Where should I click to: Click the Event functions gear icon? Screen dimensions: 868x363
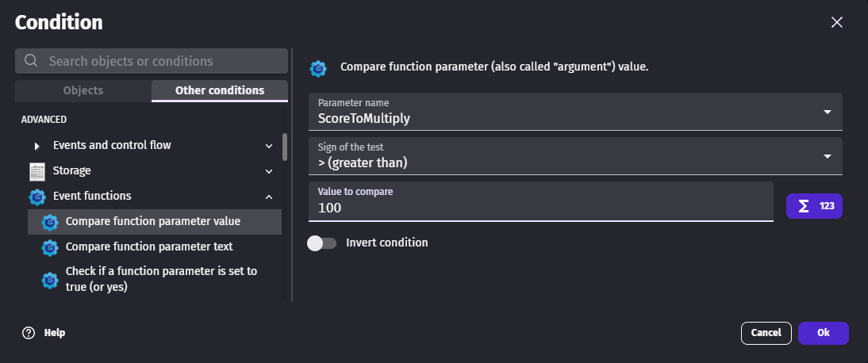tap(37, 197)
